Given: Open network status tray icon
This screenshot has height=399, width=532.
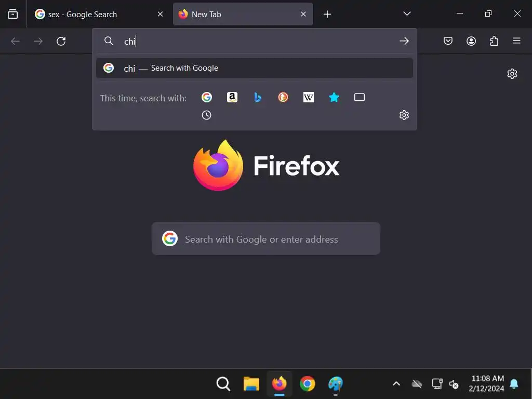Looking at the screenshot, I should (x=437, y=384).
